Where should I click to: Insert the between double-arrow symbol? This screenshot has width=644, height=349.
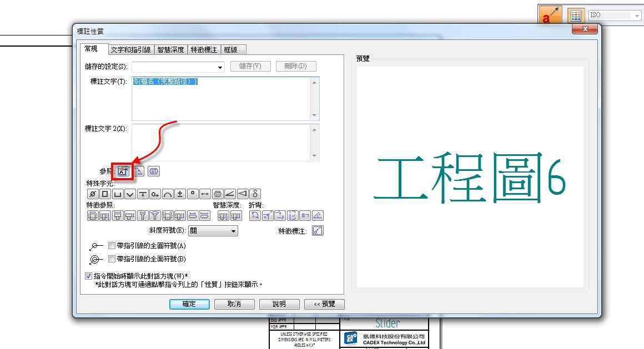coord(205,194)
